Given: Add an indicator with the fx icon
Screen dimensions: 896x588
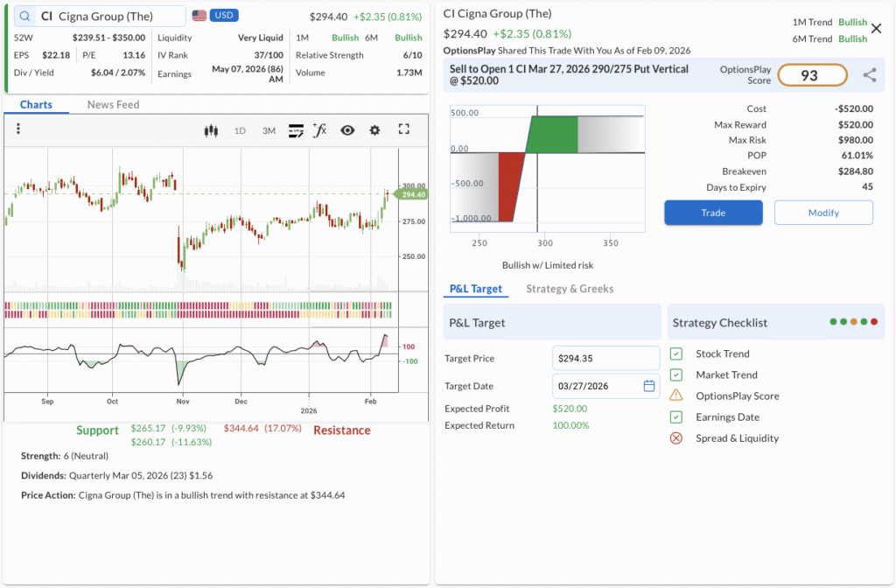Looking at the screenshot, I should pyautogui.click(x=319, y=130).
